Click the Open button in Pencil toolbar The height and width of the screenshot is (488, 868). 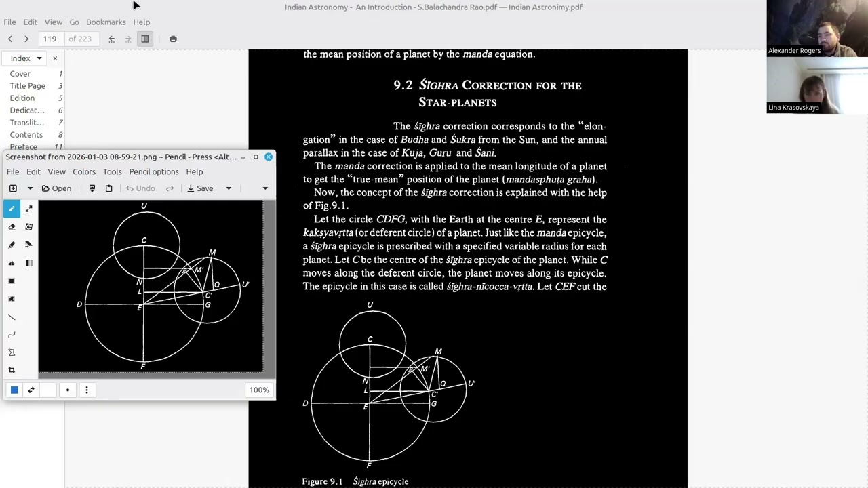56,188
